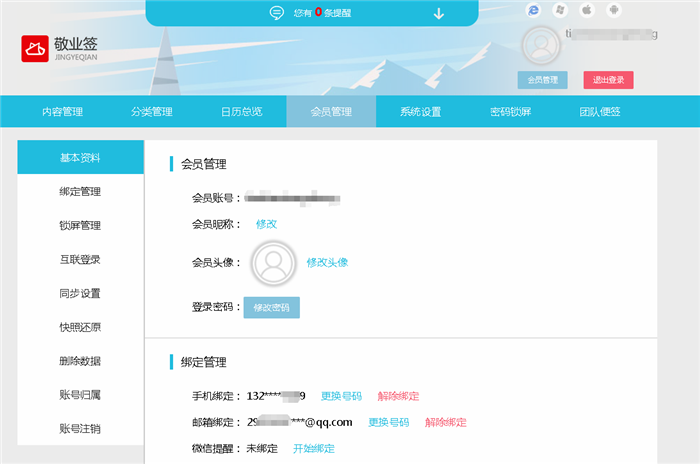The width and height of the screenshot is (700, 464).
Task: Click the Apple version icon
Action: tap(587, 10)
